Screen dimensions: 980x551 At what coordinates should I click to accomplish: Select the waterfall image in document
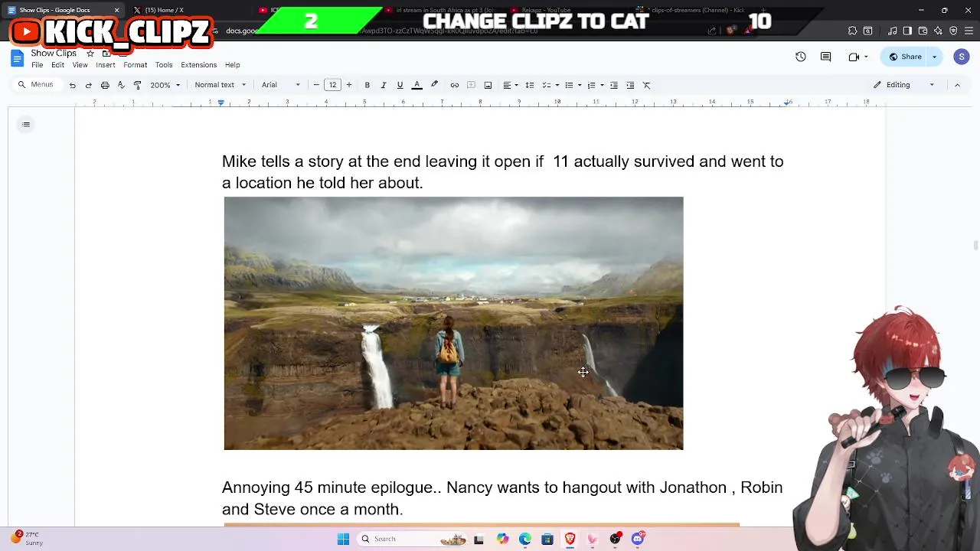453,323
